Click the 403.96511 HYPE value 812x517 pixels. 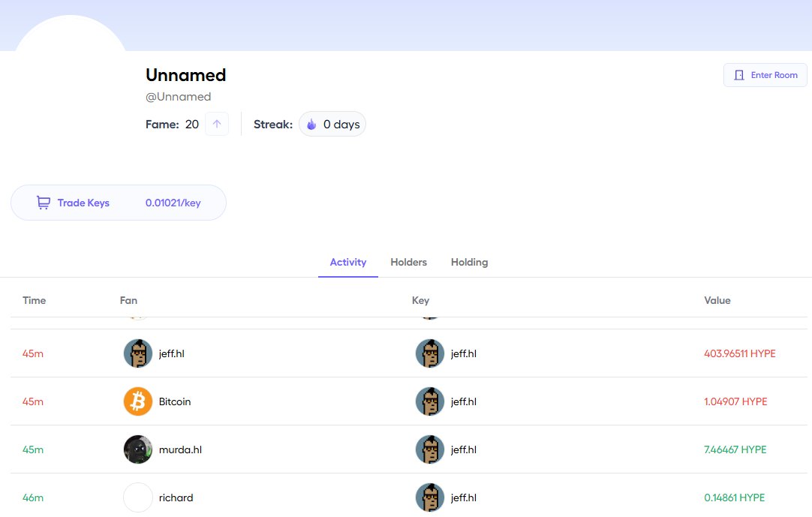pos(739,354)
